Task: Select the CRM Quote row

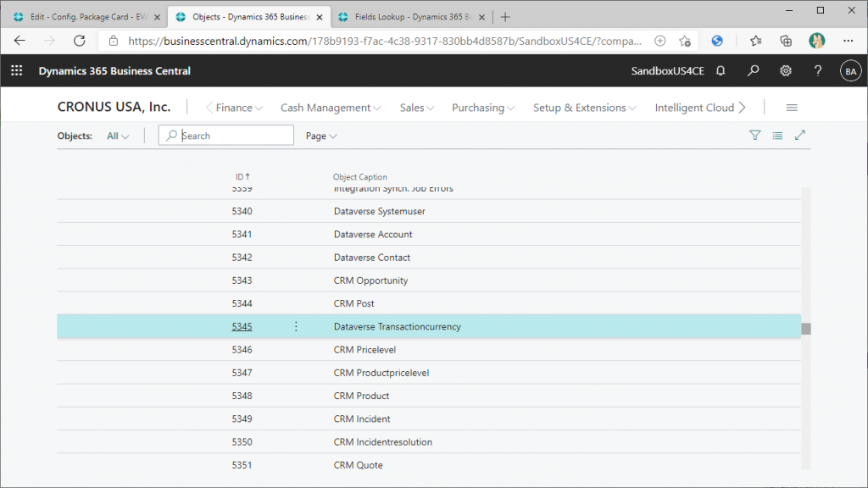Action: pyautogui.click(x=429, y=465)
